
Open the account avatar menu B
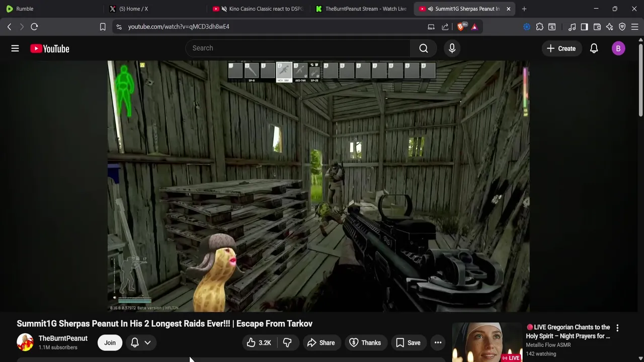(x=618, y=48)
